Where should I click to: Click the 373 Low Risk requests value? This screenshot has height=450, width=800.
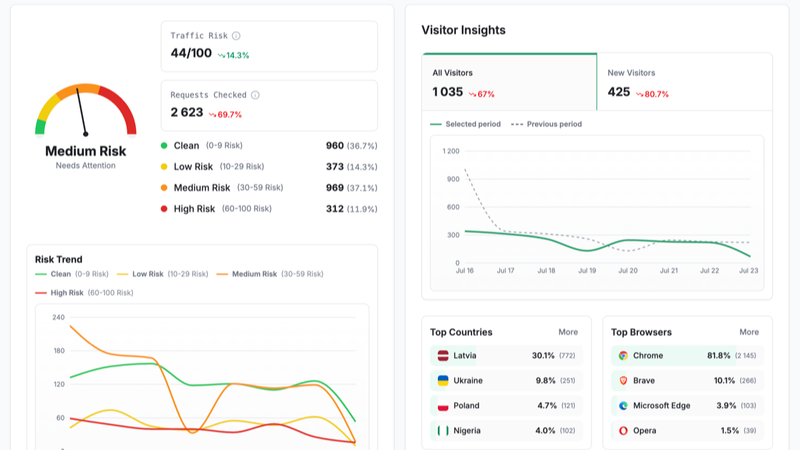pos(335,166)
